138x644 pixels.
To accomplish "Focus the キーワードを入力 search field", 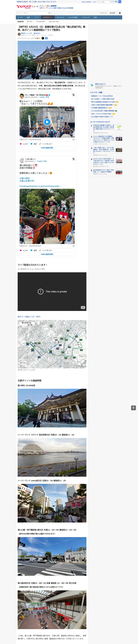I will pos(32,13).
